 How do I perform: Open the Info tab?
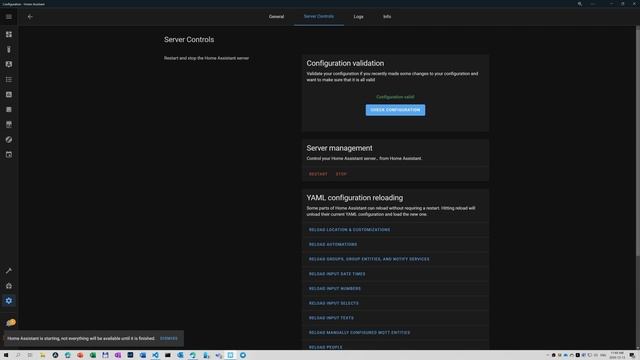pyautogui.click(x=387, y=17)
